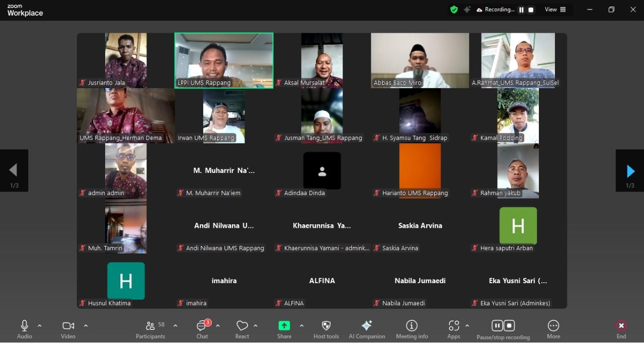Expand the Apps options arrow
The height and width of the screenshot is (343, 644).
point(467,326)
